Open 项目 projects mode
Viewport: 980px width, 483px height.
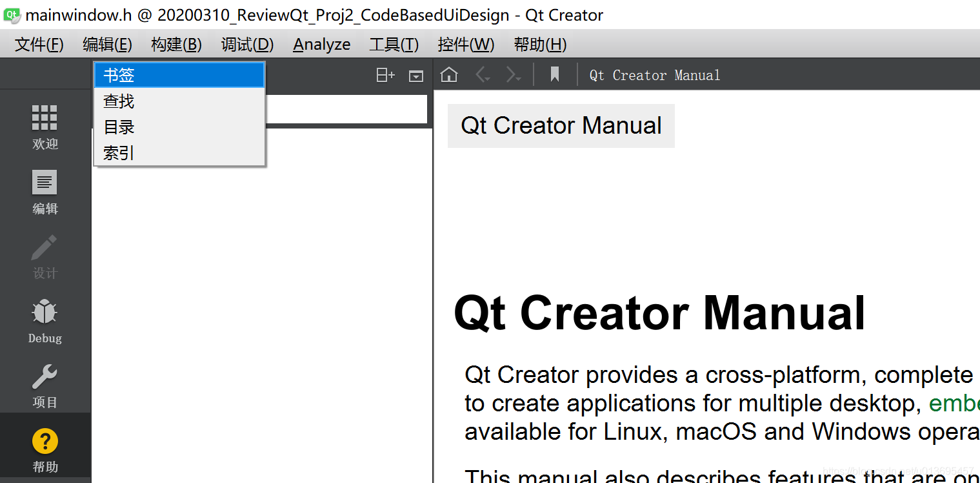(x=45, y=385)
